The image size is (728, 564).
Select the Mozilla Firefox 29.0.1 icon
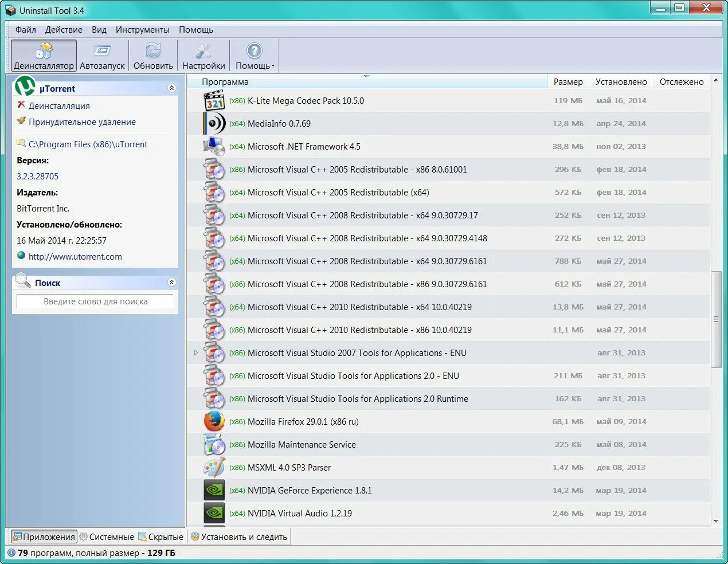(214, 422)
